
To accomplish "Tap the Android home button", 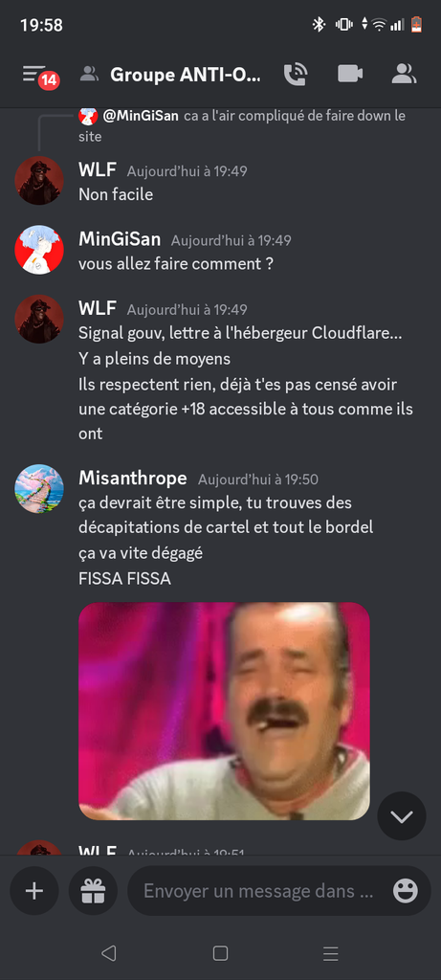I will tap(220, 953).
